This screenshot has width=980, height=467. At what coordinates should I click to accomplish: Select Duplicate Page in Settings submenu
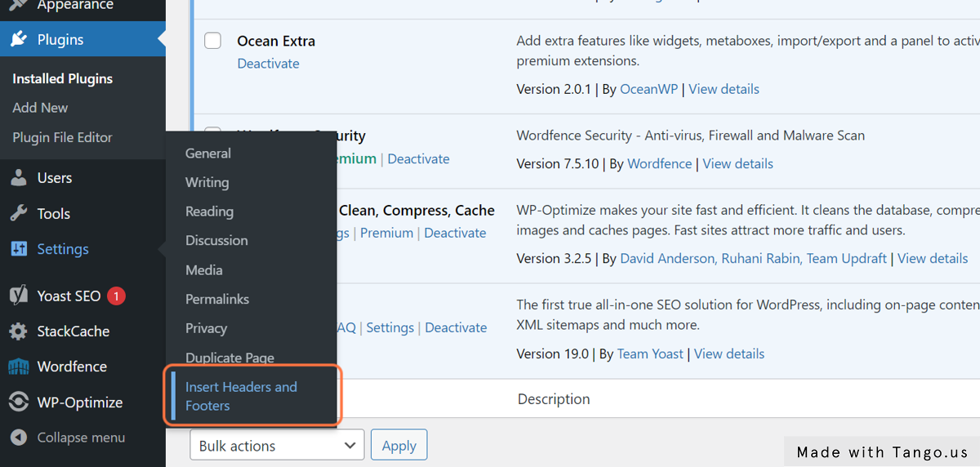click(x=229, y=358)
